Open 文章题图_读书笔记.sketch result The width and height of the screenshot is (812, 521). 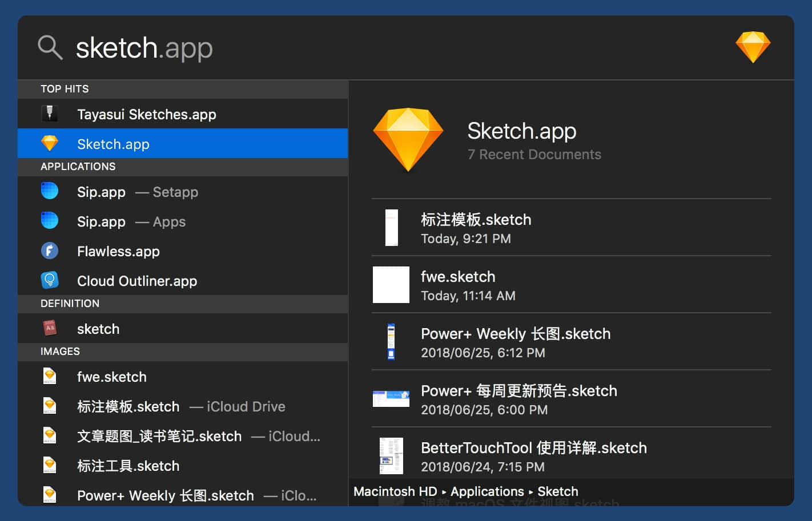point(159,436)
